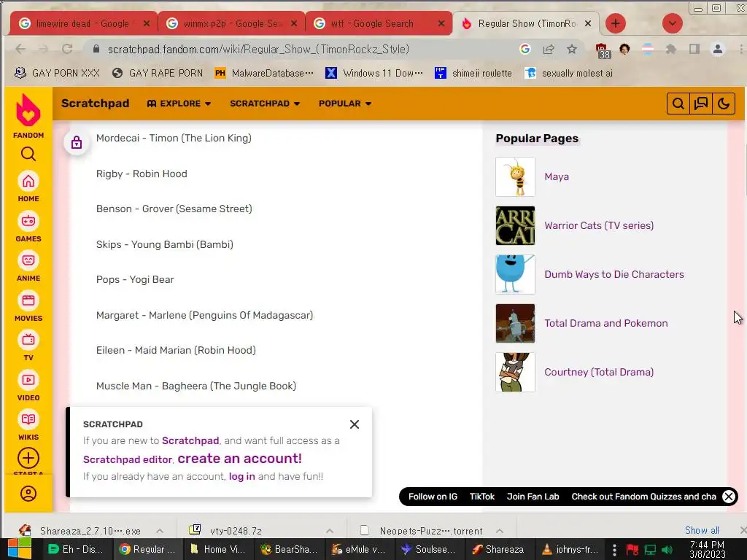The height and width of the screenshot is (560, 747).
Task: Click the page protection lock icon
Action: pyautogui.click(x=76, y=142)
